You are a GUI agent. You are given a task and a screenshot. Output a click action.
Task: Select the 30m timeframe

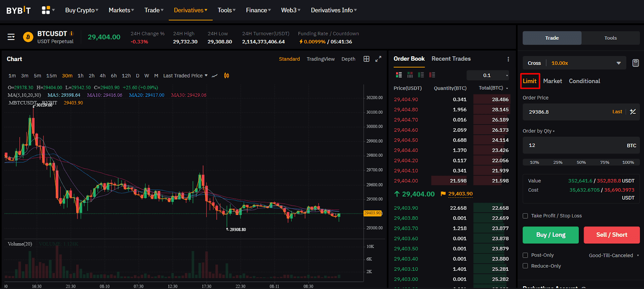point(67,76)
